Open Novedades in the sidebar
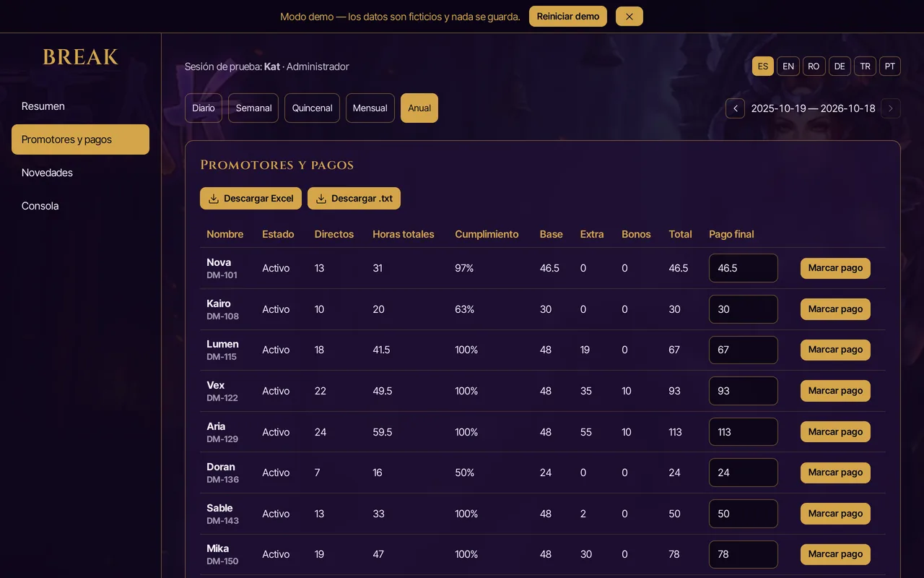The image size is (924, 578). [80, 173]
